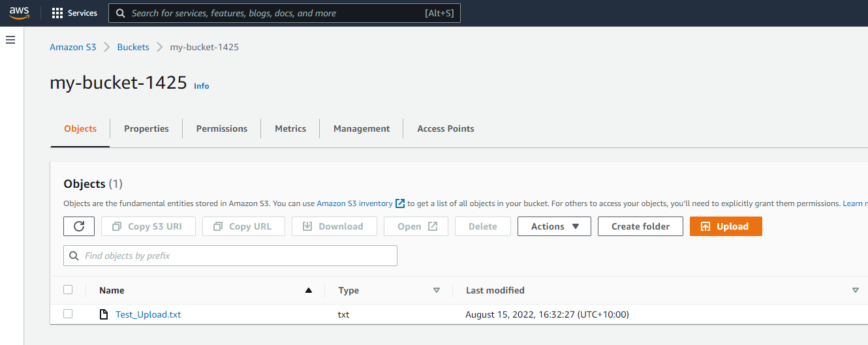Click the Type column sort arrow
The width and height of the screenshot is (868, 345).
[437, 290]
